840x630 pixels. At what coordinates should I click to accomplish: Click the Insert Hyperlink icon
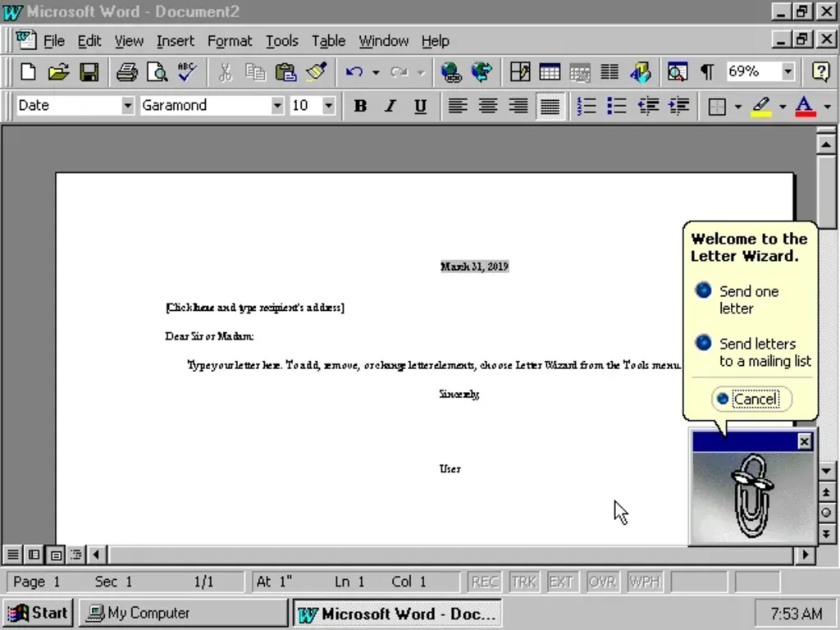pos(450,72)
